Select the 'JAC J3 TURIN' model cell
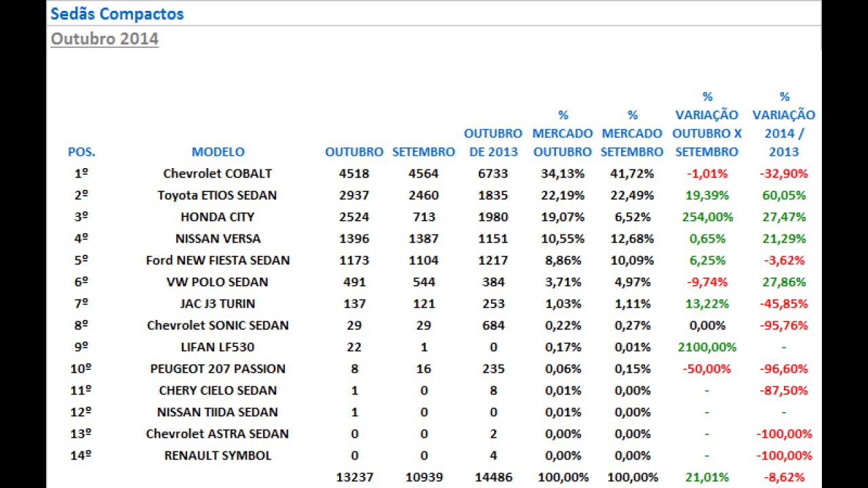868x488 pixels. coord(218,304)
